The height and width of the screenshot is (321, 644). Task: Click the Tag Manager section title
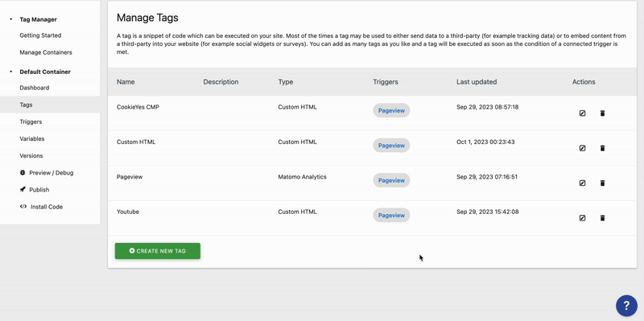(x=38, y=19)
